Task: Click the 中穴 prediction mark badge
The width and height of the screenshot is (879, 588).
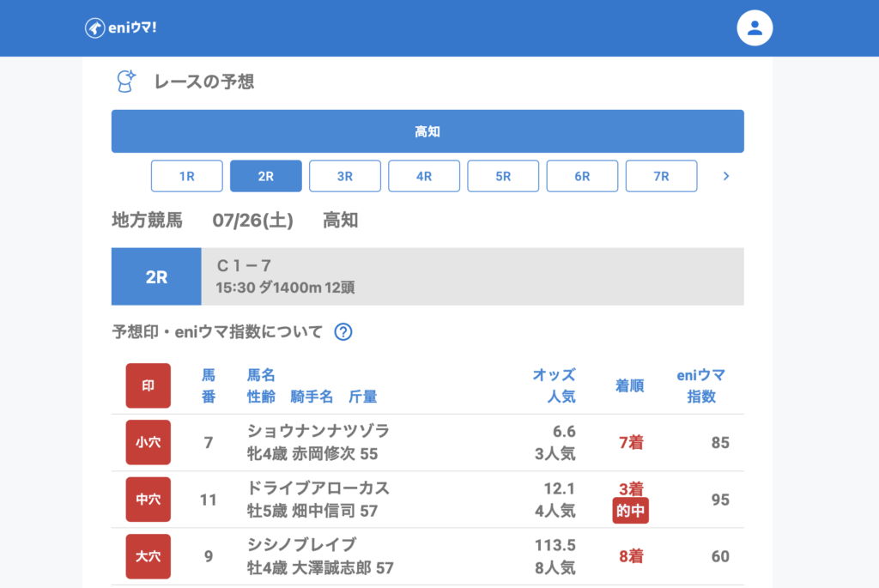Action: click(x=148, y=500)
